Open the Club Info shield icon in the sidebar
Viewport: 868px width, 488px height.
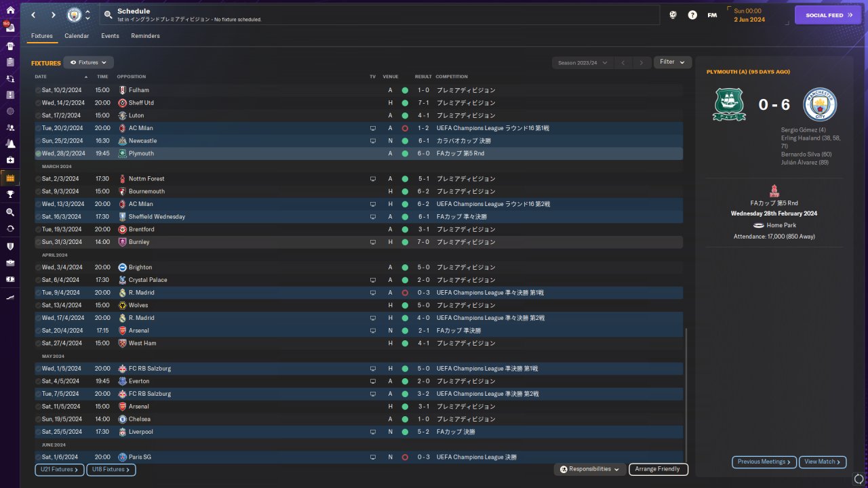10,246
